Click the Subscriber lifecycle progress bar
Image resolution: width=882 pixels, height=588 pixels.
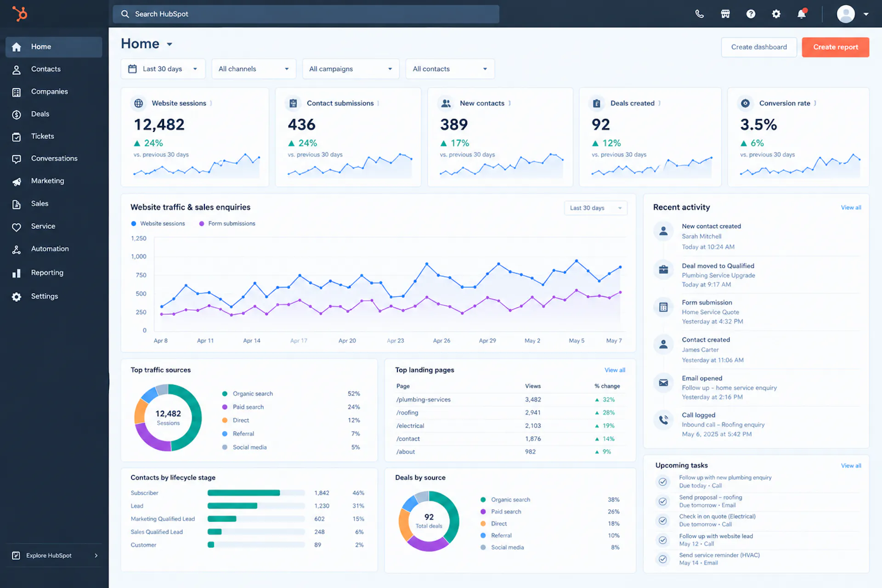click(x=256, y=493)
